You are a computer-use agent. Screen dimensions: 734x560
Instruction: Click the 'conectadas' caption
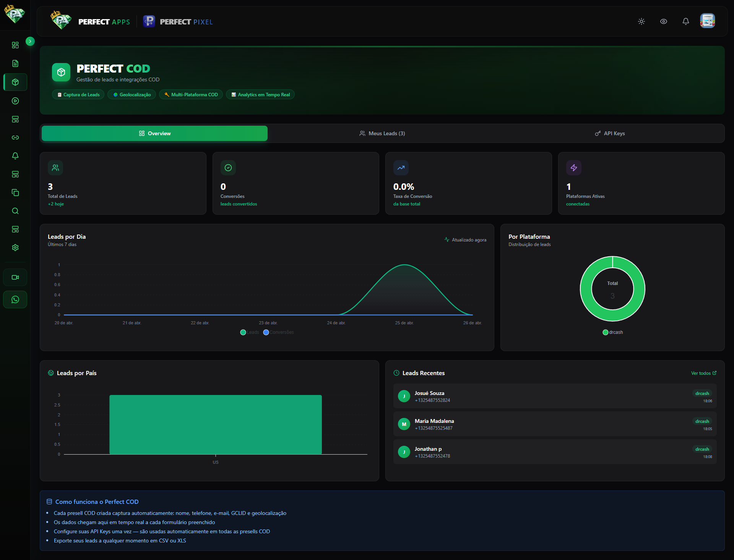point(578,204)
